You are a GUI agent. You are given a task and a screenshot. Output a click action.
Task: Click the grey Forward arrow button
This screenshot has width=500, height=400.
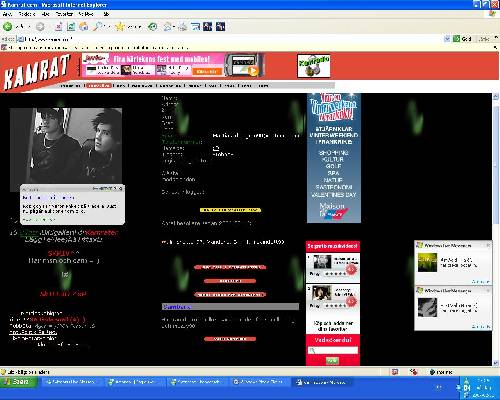click(40, 27)
